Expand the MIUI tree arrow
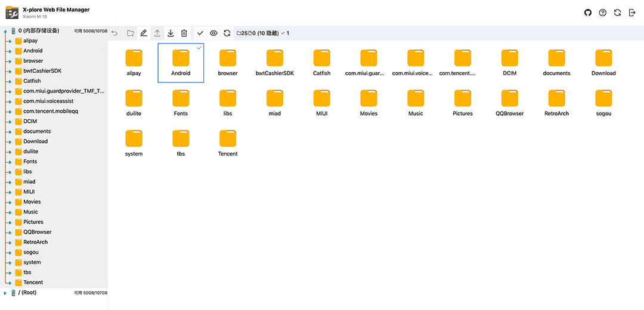Image resolution: width=644 pixels, height=310 pixels. pyautogui.click(x=11, y=192)
